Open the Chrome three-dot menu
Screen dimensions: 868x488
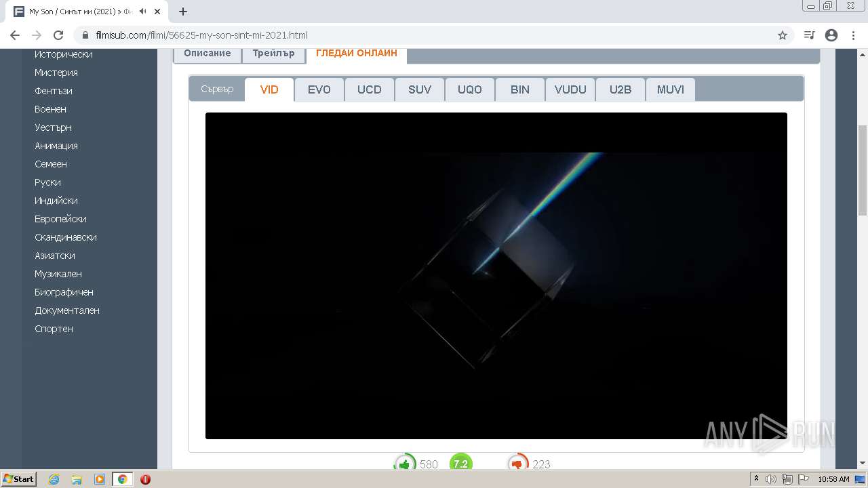[853, 35]
